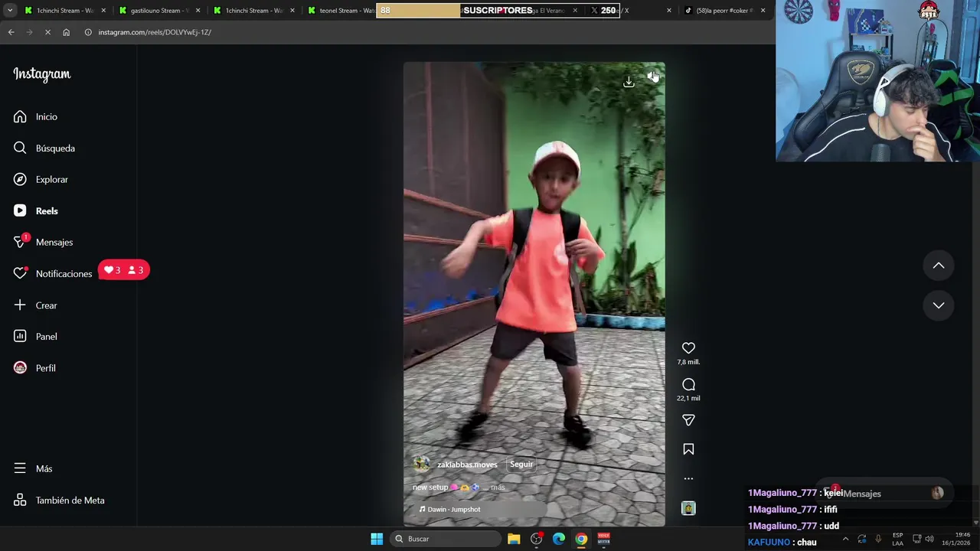Go to Inicio in the sidebar
This screenshot has height=551, width=980.
click(35, 116)
